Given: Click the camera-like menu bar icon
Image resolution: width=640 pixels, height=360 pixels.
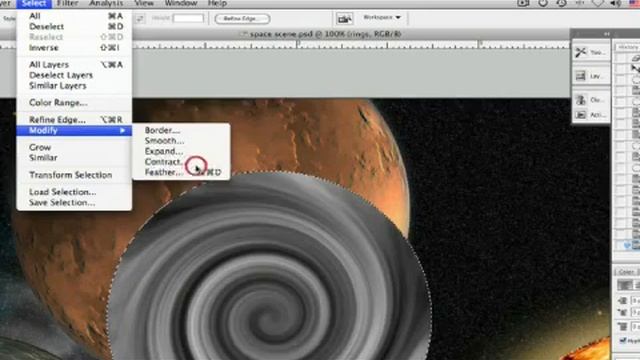Looking at the screenshot, I should (x=523, y=3).
